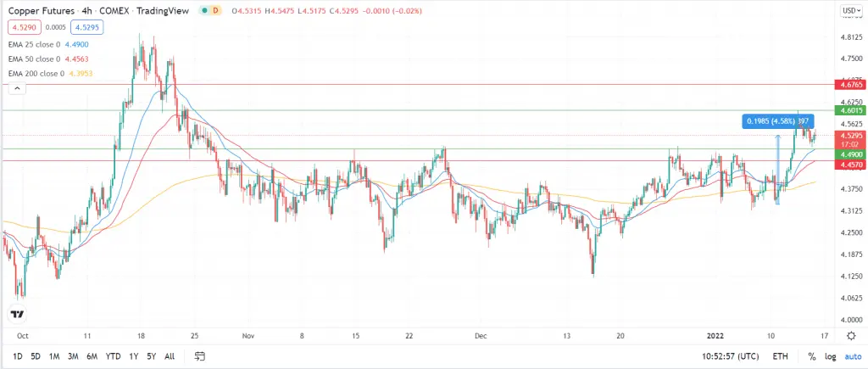The width and height of the screenshot is (868, 369).
Task: Toggle the auto scale
Action: [851, 356]
